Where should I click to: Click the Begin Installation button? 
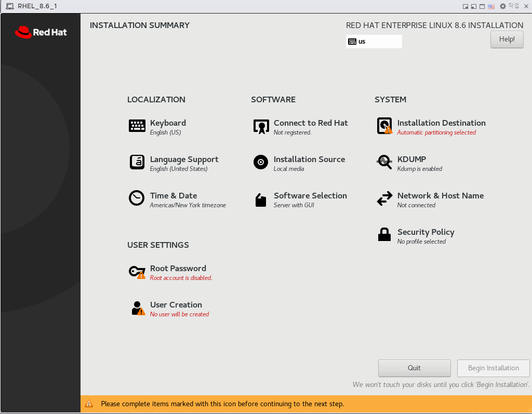point(494,368)
